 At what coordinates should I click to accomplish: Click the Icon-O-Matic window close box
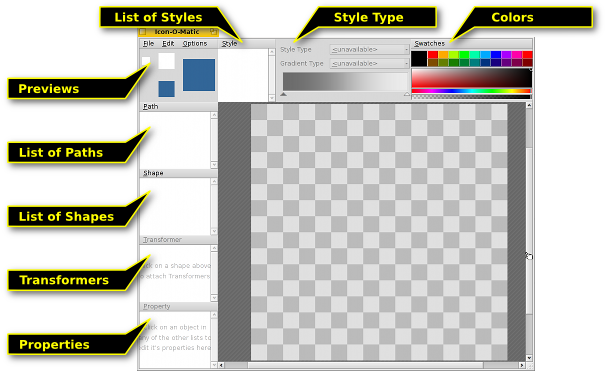coord(143,32)
